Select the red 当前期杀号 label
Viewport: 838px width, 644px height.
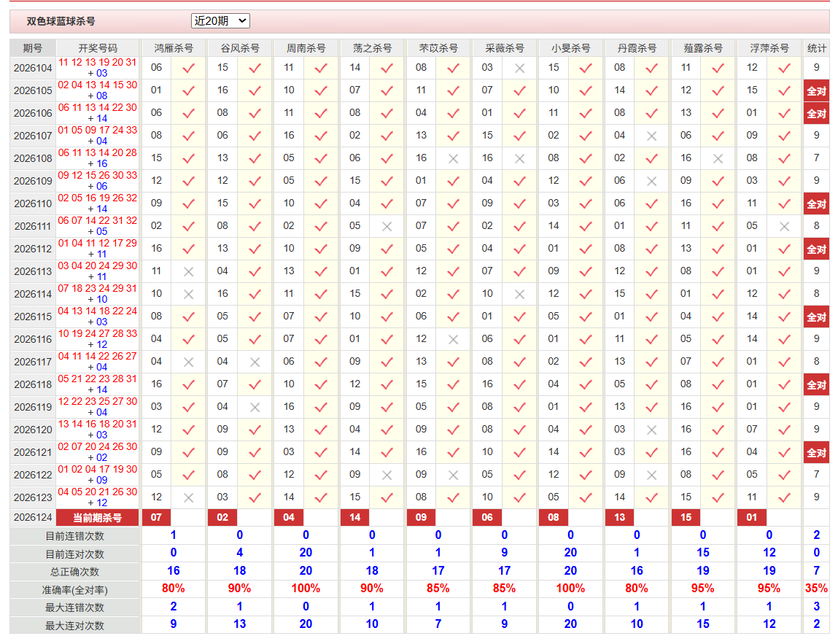pyautogui.click(x=97, y=517)
